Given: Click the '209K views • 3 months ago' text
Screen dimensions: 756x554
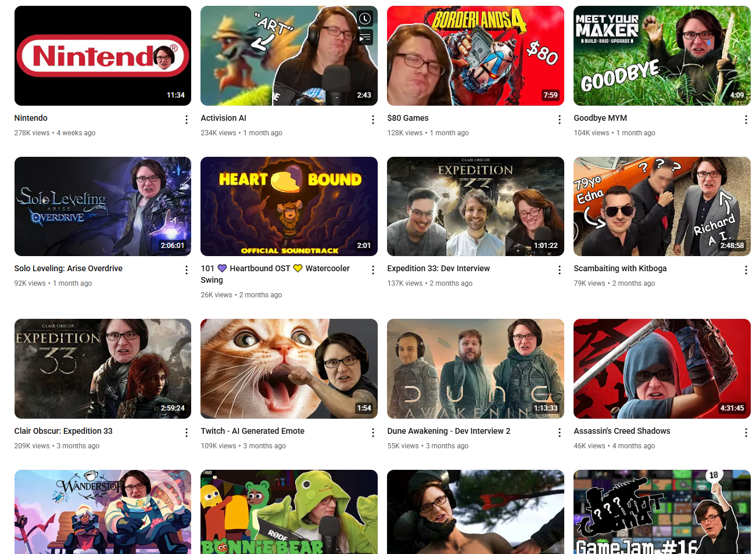Looking at the screenshot, I should point(57,446).
